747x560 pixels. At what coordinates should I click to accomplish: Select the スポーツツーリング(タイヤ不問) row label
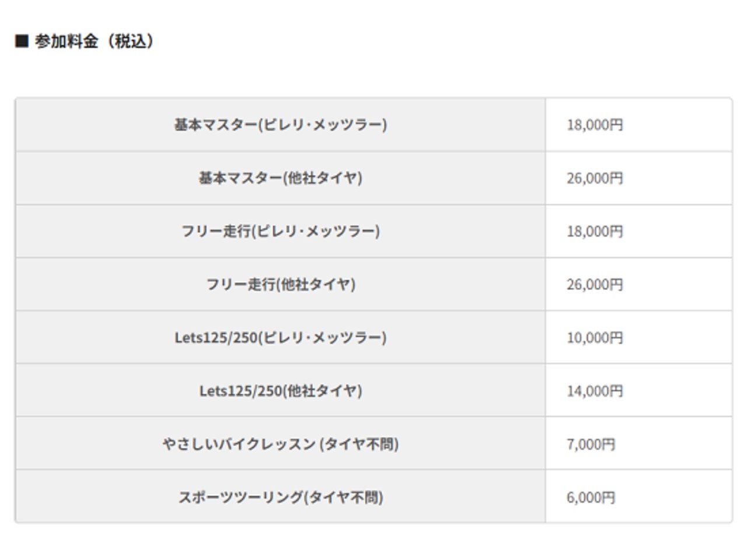(x=280, y=497)
